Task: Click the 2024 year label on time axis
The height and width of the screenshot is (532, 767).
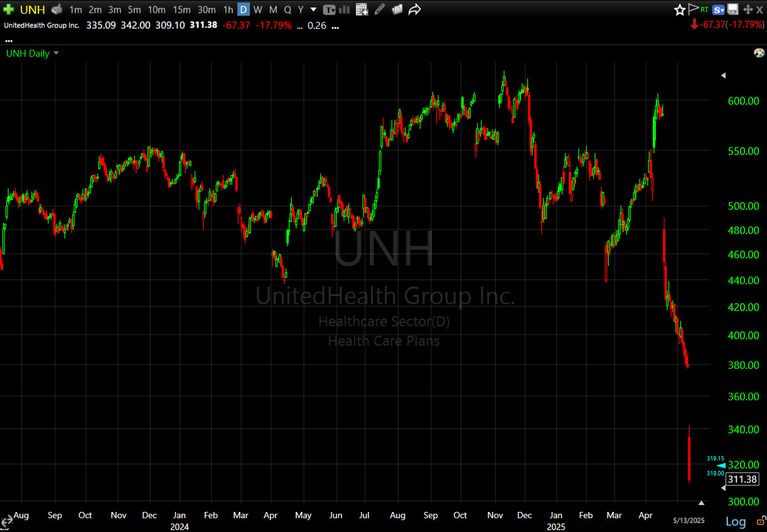Action: [180, 527]
